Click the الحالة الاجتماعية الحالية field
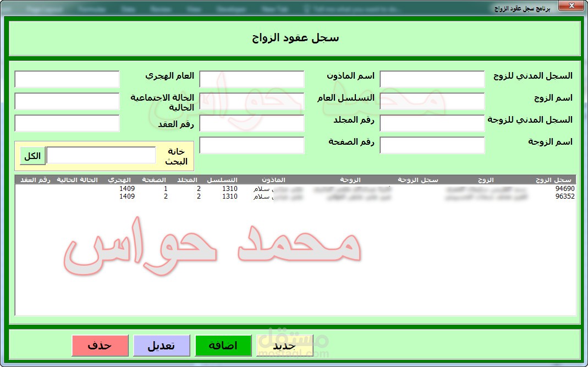Image resolution: width=588 pixels, height=367 pixels. point(67,101)
